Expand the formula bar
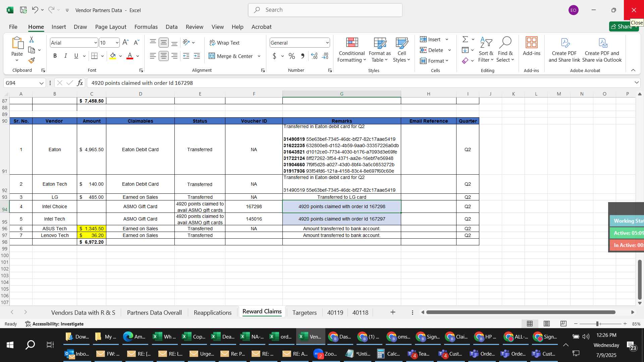The width and height of the screenshot is (644, 362). coord(636,82)
